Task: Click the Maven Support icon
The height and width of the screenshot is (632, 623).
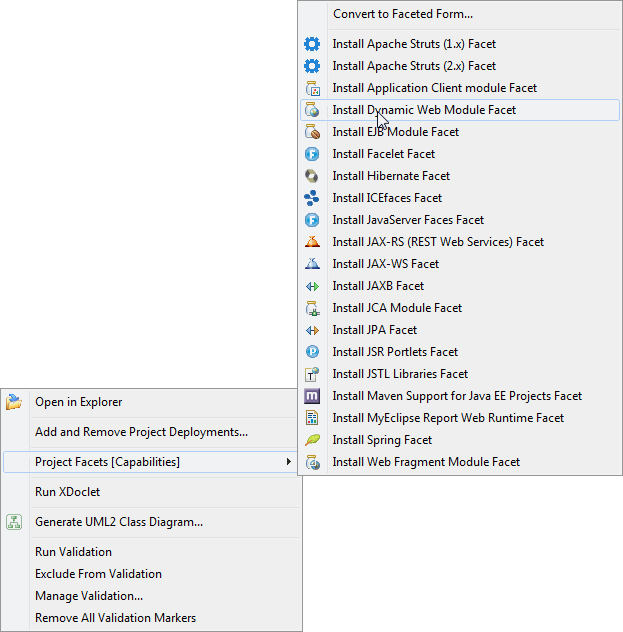Action: pyautogui.click(x=312, y=396)
